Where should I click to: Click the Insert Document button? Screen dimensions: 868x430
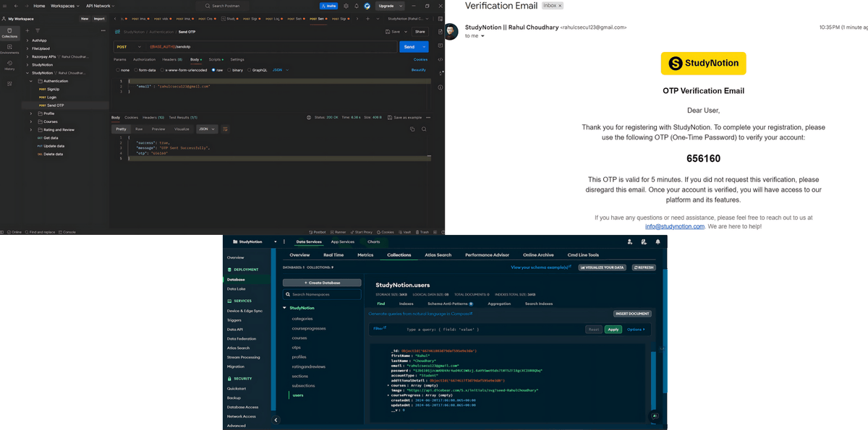tap(632, 314)
